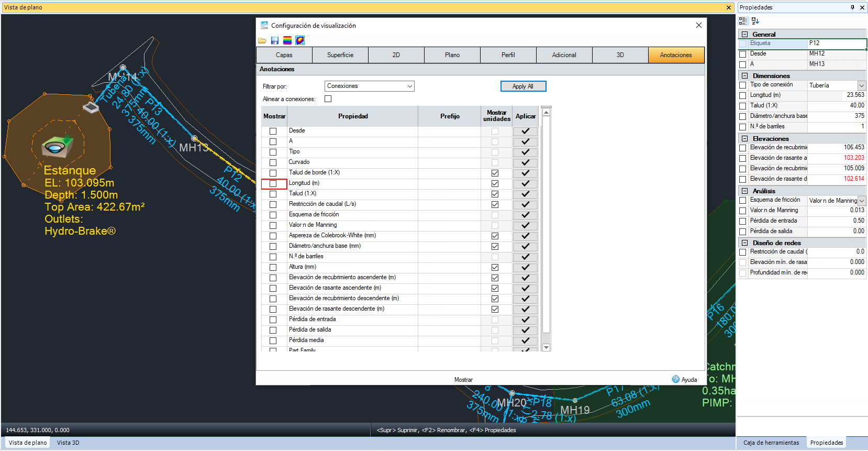Switch to Vista 3D tab
Viewport: 868px width, 451px height.
[x=68, y=443]
